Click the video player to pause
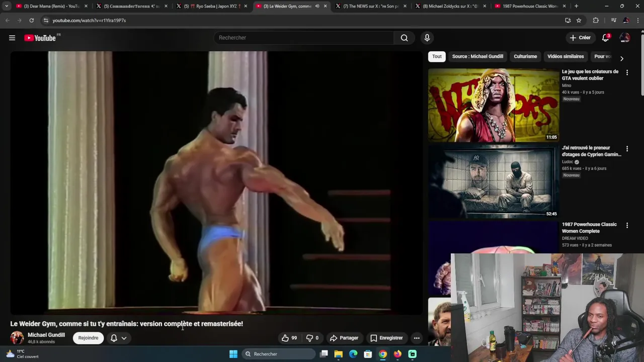 (x=216, y=183)
